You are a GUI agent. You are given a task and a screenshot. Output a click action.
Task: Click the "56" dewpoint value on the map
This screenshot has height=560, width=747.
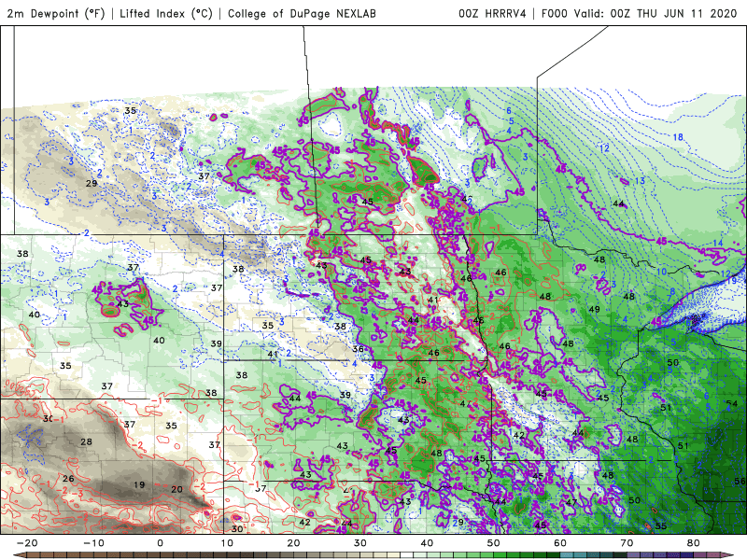[740, 481]
